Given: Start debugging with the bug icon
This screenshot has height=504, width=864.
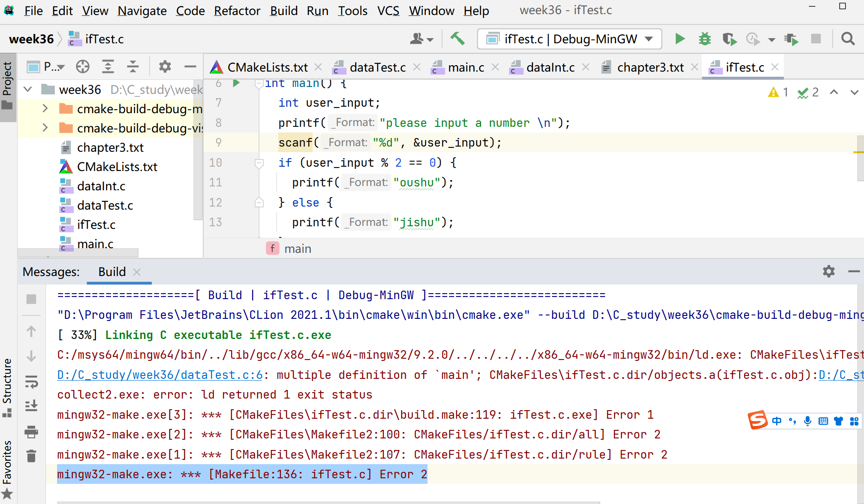Looking at the screenshot, I should coord(704,39).
